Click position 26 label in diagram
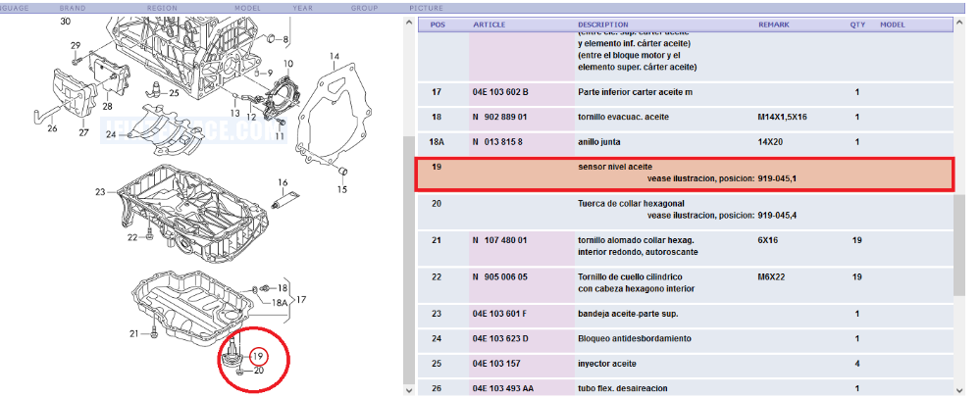The width and height of the screenshot is (980, 399). point(52,128)
